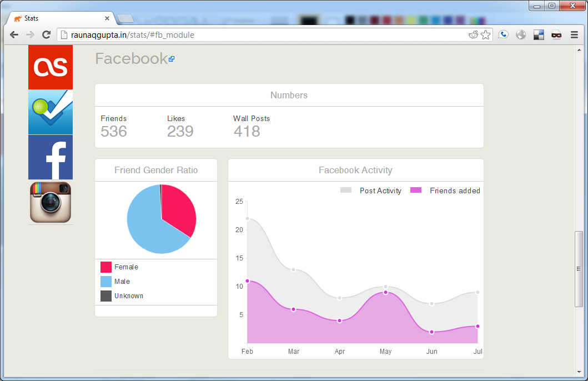Click the Wall Posts count 418
The height and width of the screenshot is (381, 588).
[x=247, y=131]
